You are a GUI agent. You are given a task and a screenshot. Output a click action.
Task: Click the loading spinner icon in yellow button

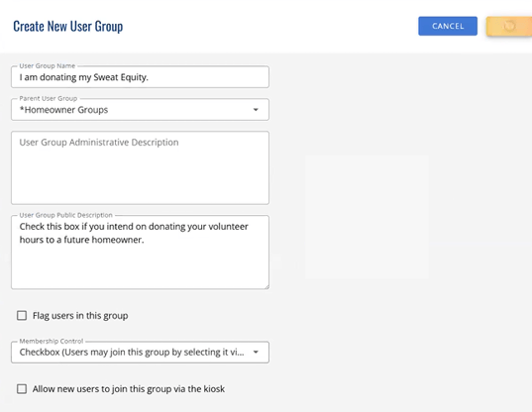pyautogui.click(x=509, y=26)
